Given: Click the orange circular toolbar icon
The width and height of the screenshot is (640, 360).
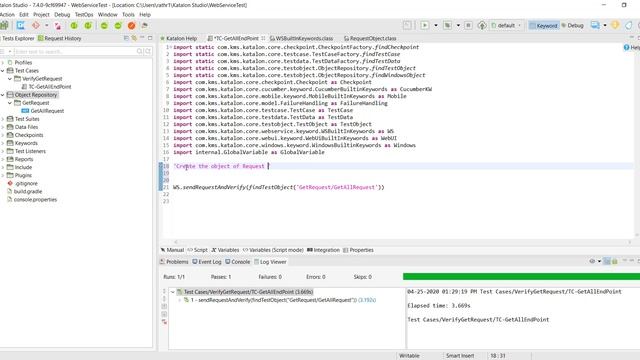Looking at the screenshot, I should (131, 25).
